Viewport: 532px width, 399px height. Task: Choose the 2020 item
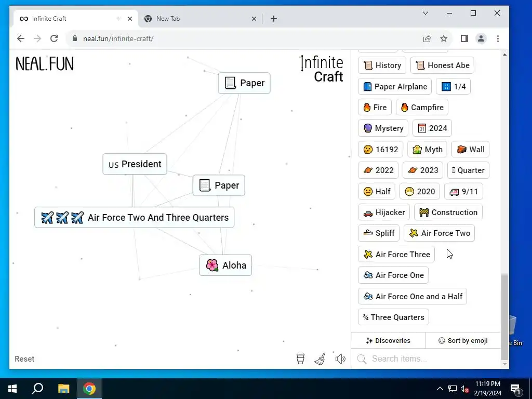coord(420,191)
